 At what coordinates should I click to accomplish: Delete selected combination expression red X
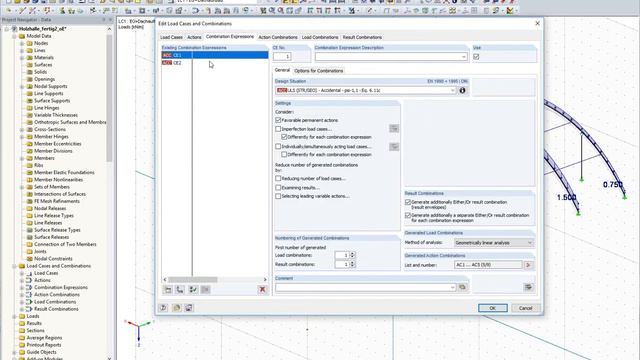click(262, 289)
